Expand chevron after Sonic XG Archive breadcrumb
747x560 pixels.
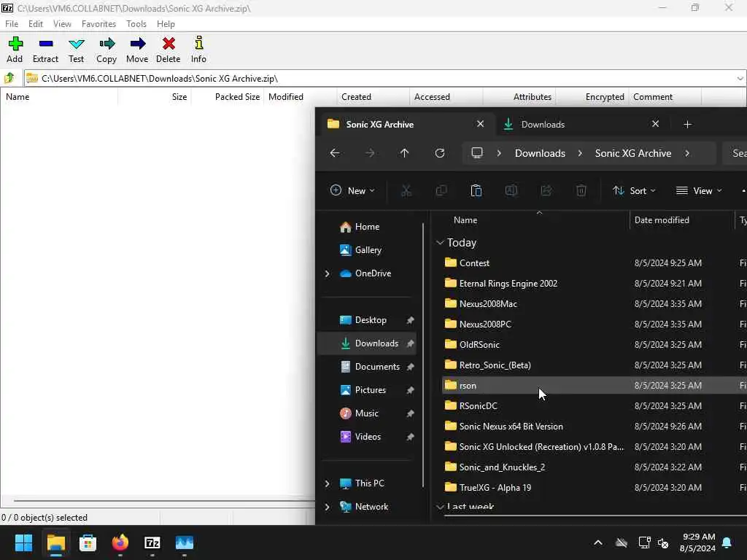[x=687, y=153]
